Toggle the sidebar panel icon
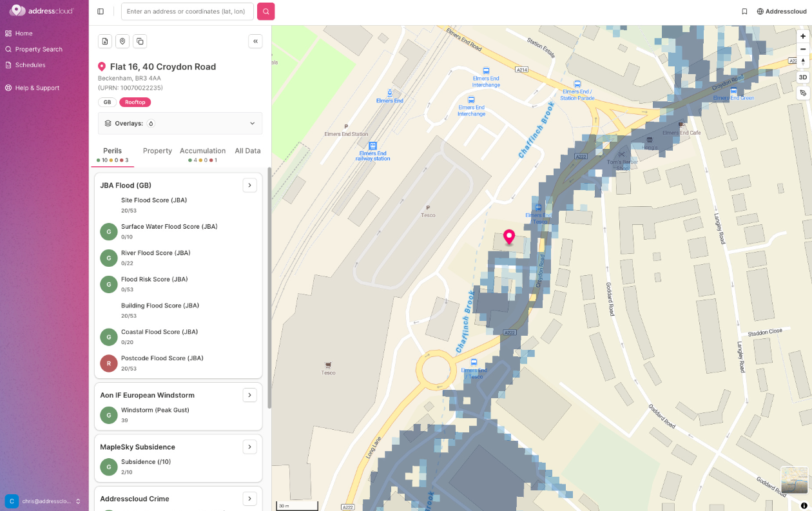Image resolution: width=812 pixels, height=511 pixels. [x=101, y=12]
